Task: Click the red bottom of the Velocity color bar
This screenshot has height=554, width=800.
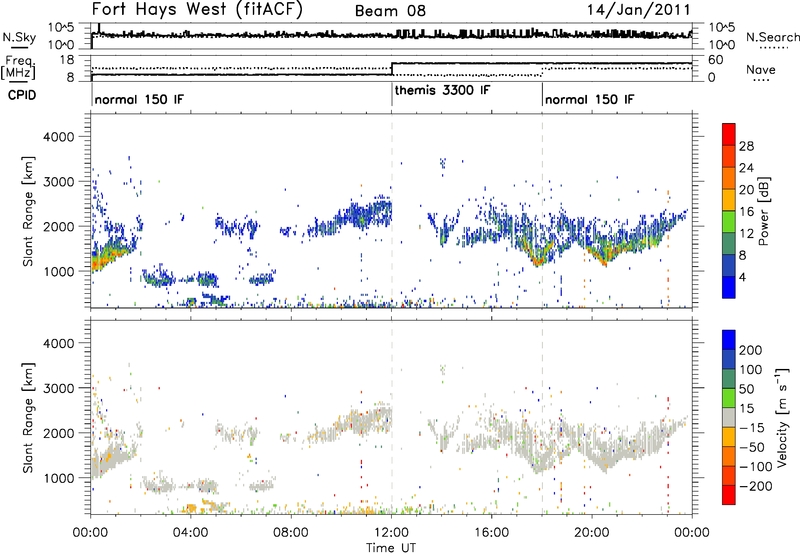Action: point(729,495)
